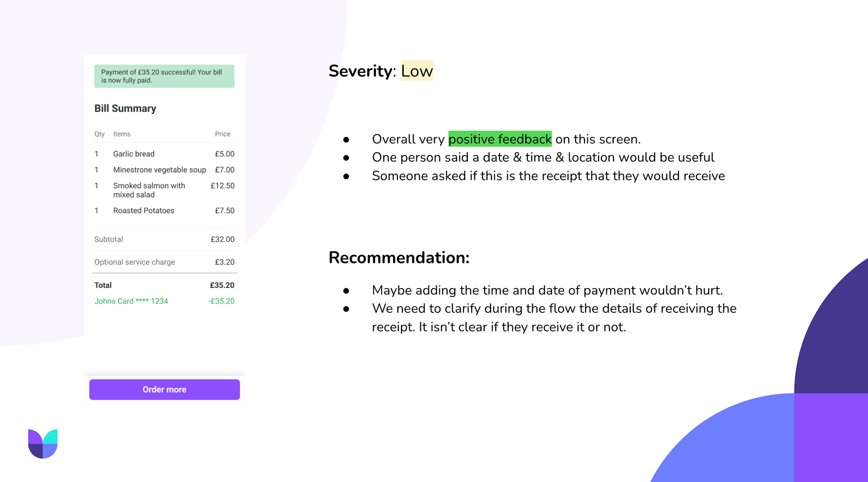This screenshot has width=868, height=482.
Task: Select the Severity heading text
Action: tap(360, 71)
